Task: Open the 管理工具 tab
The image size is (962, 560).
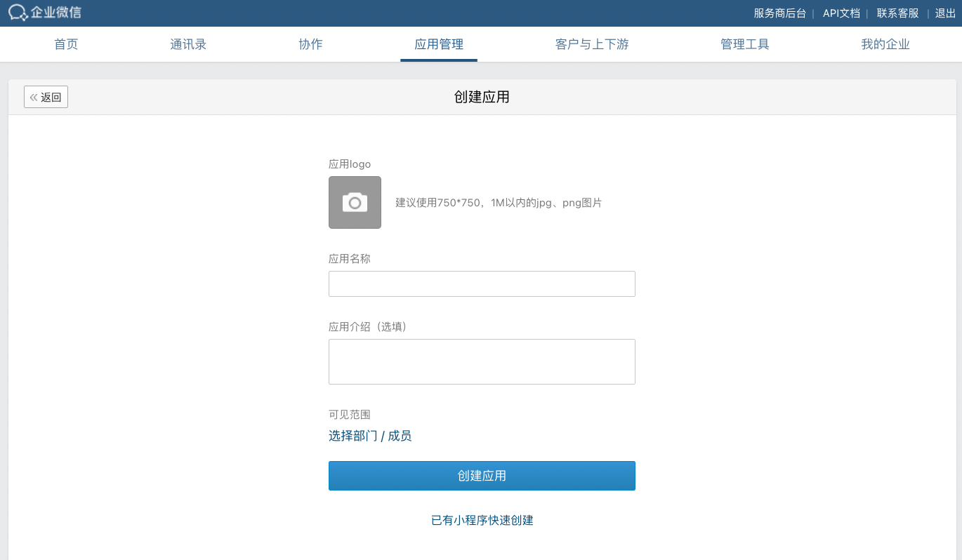Action: coord(745,44)
